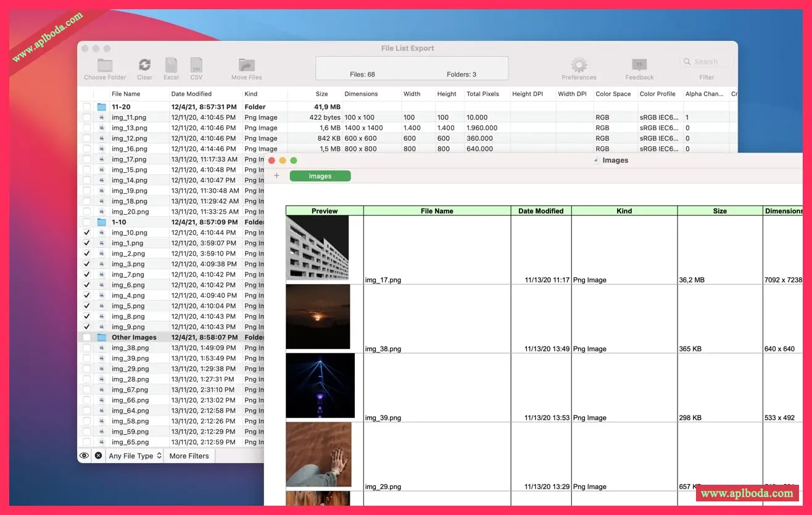The image size is (812, 515).
Task: Uncheck the img_10.png checkbox
Action: [86, 233]
